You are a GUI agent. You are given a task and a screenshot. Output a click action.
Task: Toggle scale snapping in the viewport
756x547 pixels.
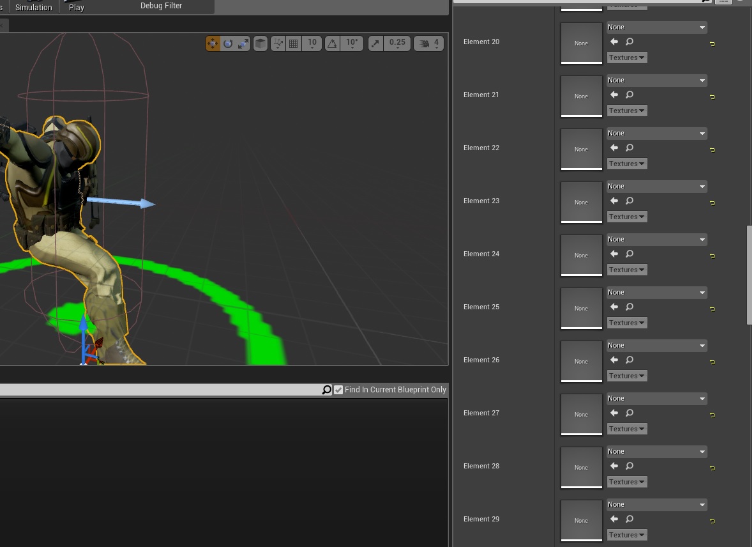point(375,43)
